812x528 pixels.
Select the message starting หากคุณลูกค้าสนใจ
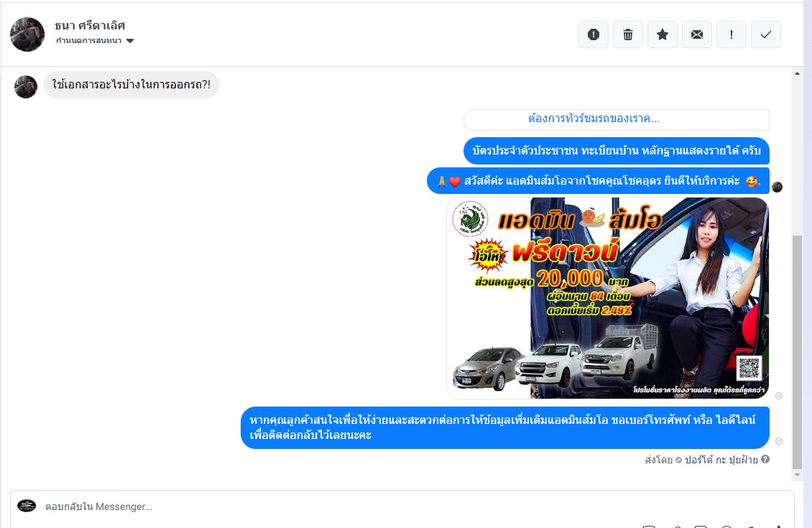(x=505, y=427)
